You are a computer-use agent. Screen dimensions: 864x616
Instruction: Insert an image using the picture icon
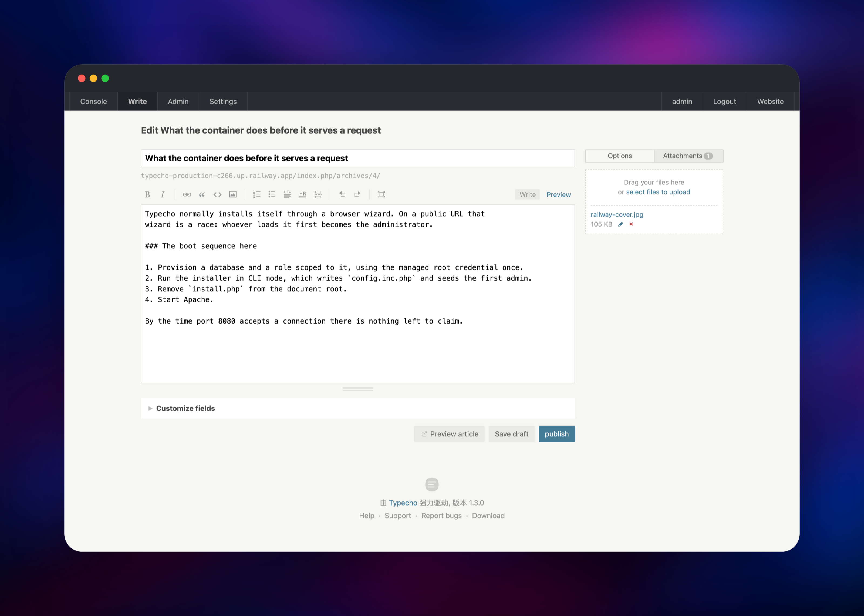pyautogui.click(x=233, y=194)
